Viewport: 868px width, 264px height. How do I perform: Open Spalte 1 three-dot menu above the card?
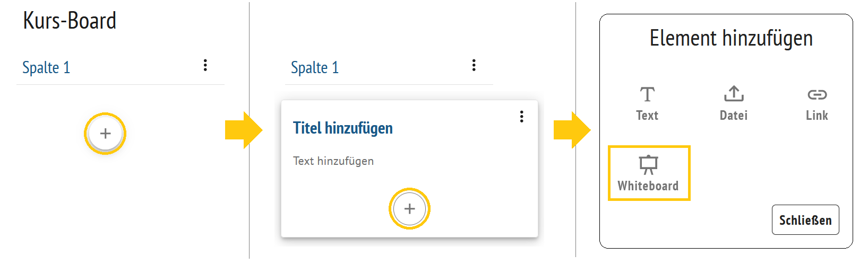point(474,65)
